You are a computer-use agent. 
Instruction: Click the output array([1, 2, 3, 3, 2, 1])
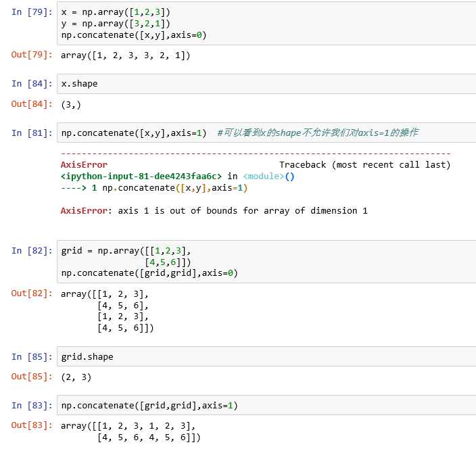[125, 55]
